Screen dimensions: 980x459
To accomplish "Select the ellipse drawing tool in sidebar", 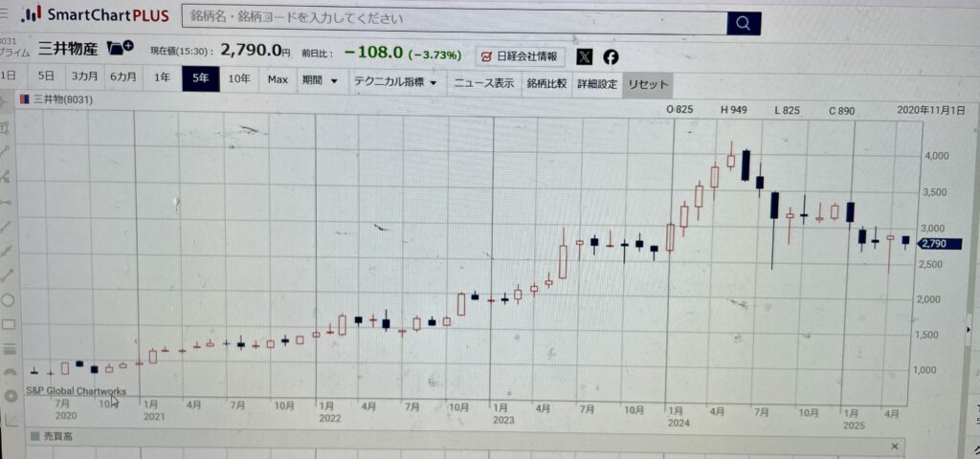I will [8, 299].
